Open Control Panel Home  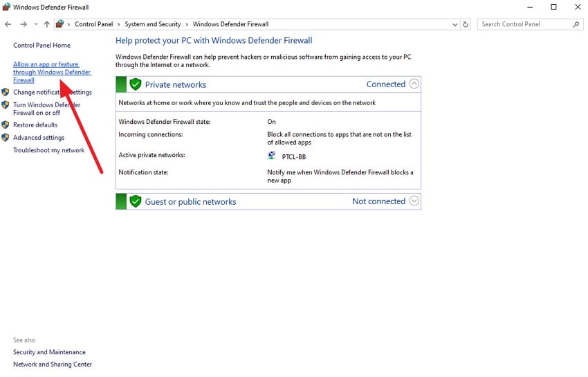coord(42,45)
